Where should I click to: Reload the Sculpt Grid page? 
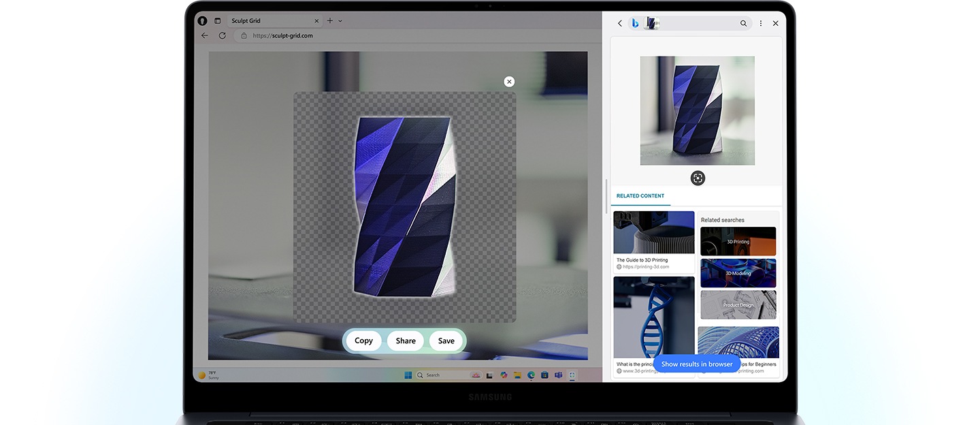click(222, 35)
